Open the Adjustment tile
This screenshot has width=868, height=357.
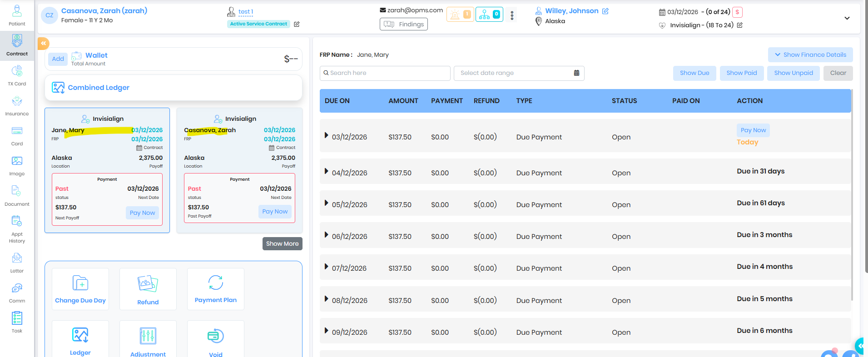click(148, 339)
